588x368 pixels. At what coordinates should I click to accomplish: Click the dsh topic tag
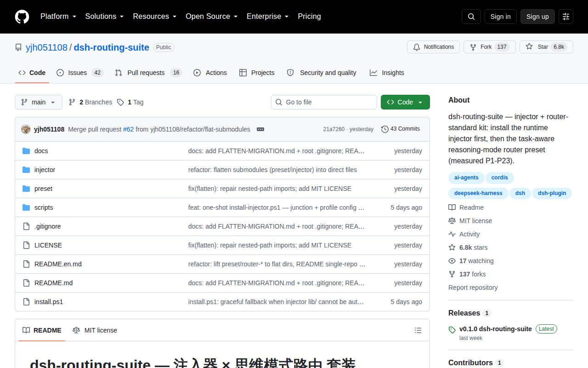[520, 193]
